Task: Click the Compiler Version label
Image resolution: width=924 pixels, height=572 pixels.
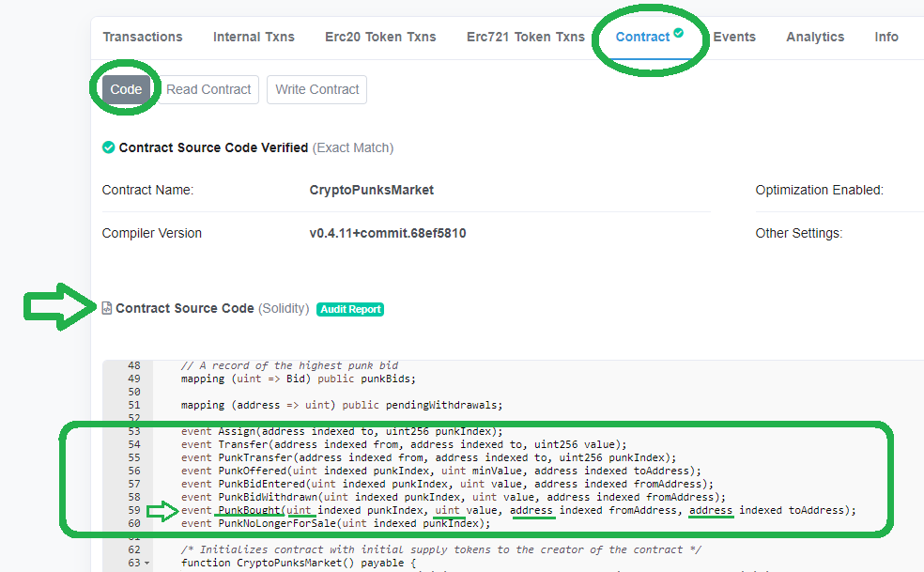Action: coord(151,233)
